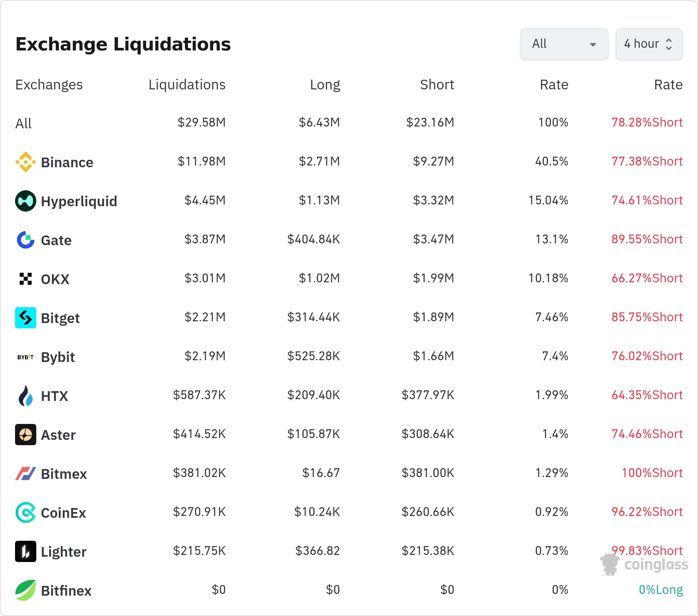Click the HTX flame logo icon
This screenshot has width=698, height=616.
(26, 396)
